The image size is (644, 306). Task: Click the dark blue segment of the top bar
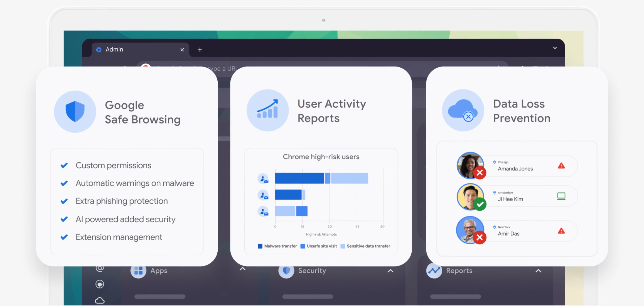tap(299, 178)
